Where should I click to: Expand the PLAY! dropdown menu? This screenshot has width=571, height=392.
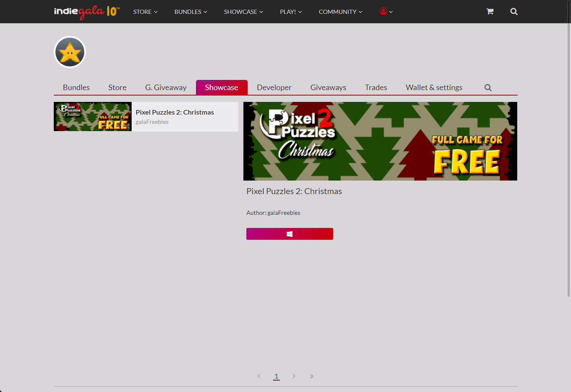coord(291,12)
